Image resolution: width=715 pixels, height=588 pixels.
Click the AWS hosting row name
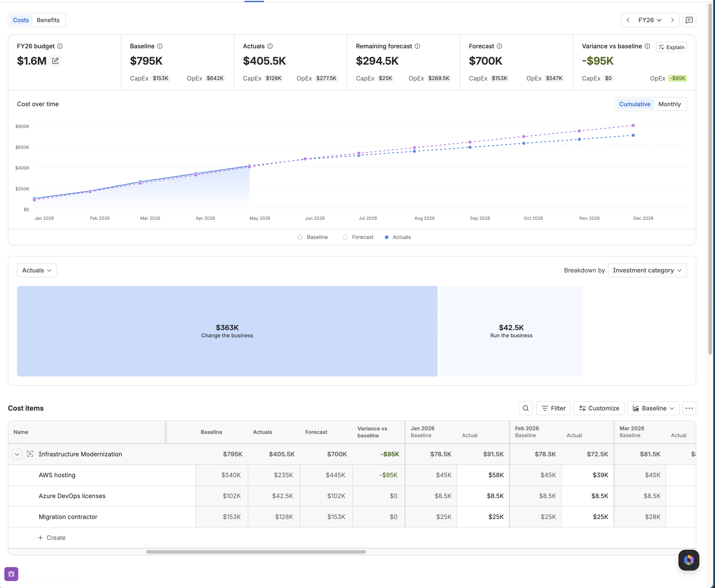coord(57,475)
